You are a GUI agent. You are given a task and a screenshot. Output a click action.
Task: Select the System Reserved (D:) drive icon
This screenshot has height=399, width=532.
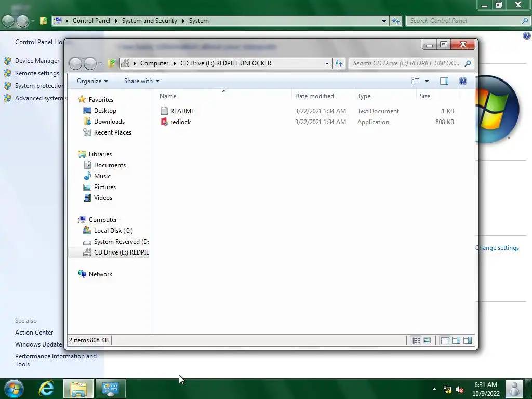[x=87, y=242]
